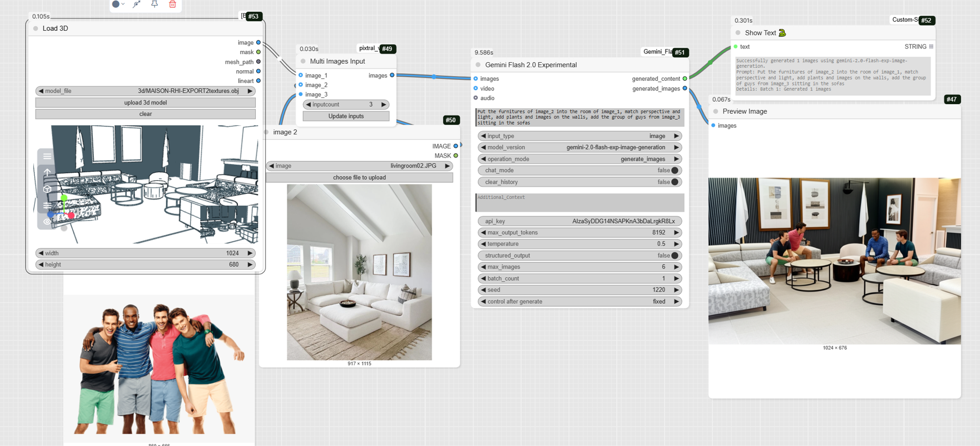Open hamburger menu in 3D viewer
The image size is (980, 446).
47,157
